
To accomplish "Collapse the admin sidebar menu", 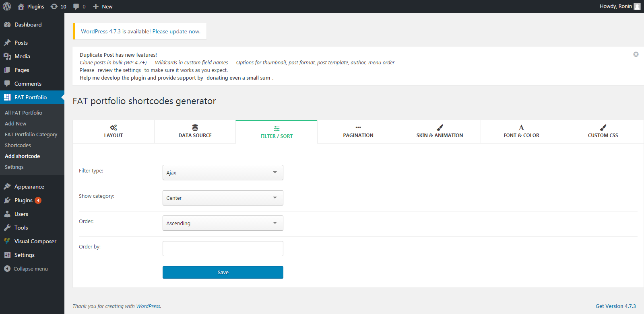I will (30, 269).
